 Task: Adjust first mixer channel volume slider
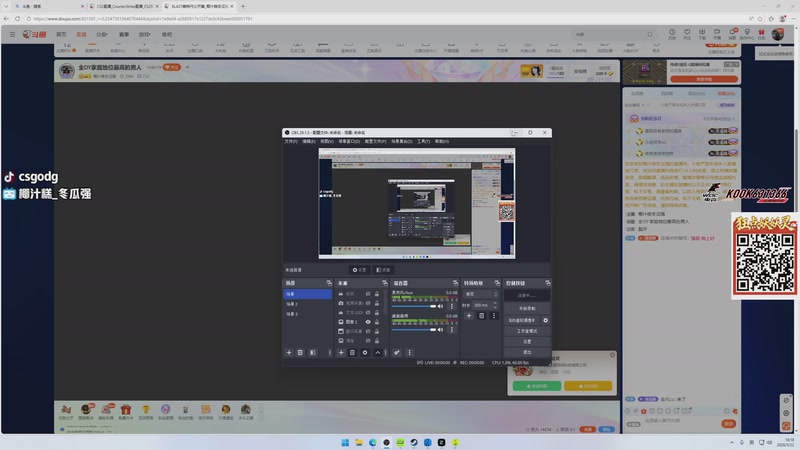coord(414,306)
